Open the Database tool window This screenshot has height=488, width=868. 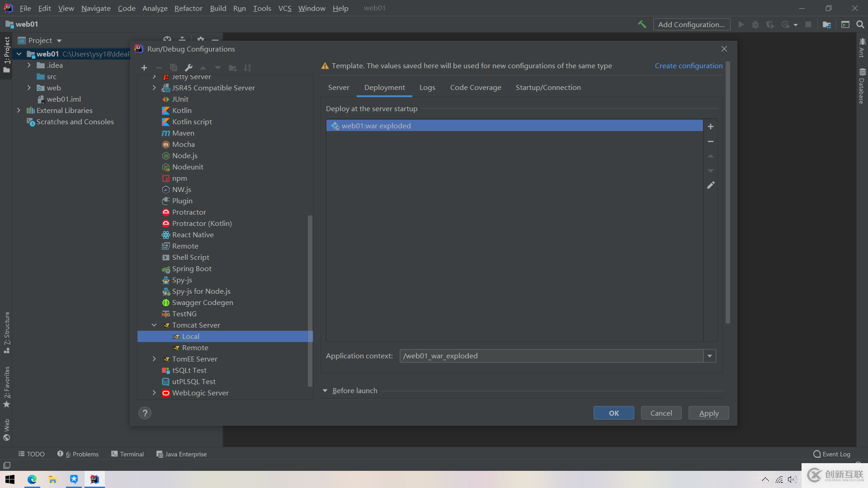coord(862,86)
